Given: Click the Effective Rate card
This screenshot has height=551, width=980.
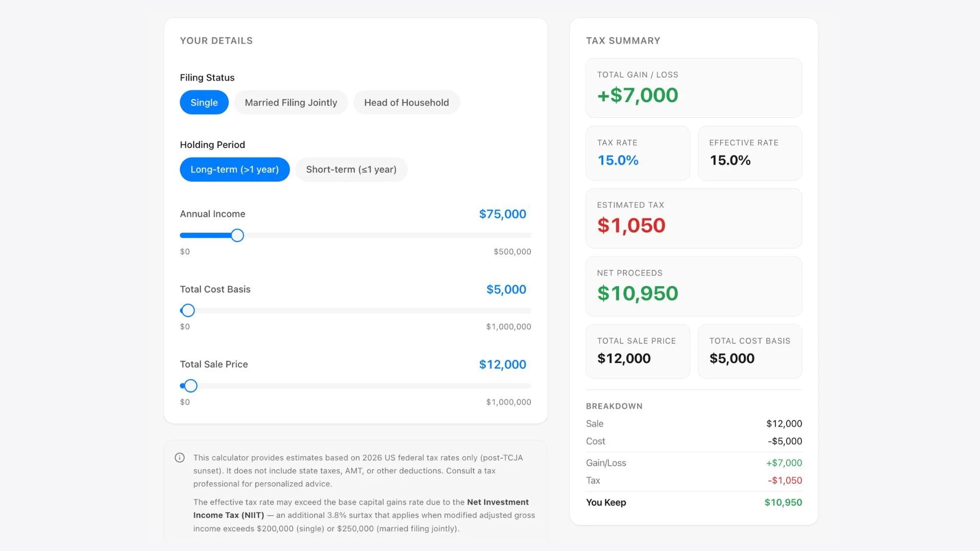Looking at the screenshot, I should [x=750, y=153].
